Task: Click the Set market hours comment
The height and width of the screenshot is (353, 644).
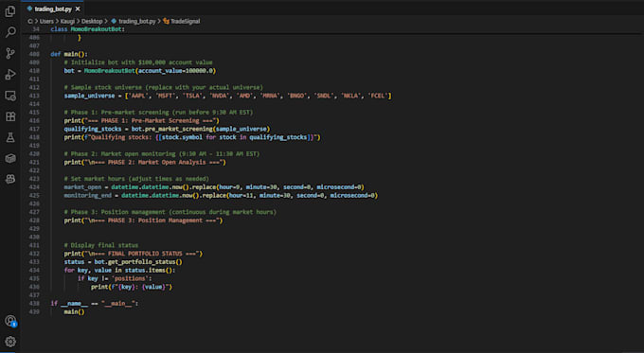Action: pos(136,179)
